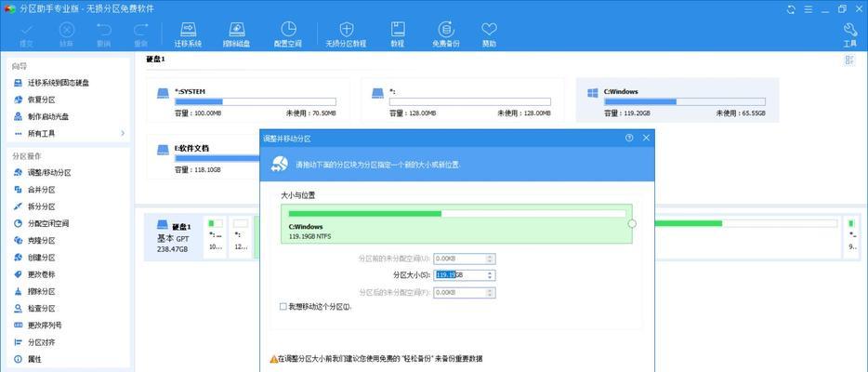868x372 pixels.
Task: Click the 大小与位置 group label
Action: click(298, 195)
